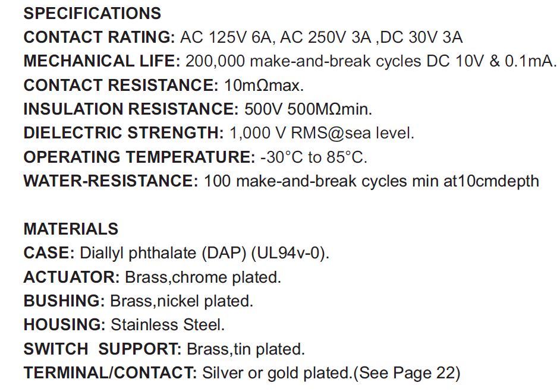Click the Diallyl phthalate (DAP) text
The width and height of the screenshot is (560, 392).
point(163,253)
